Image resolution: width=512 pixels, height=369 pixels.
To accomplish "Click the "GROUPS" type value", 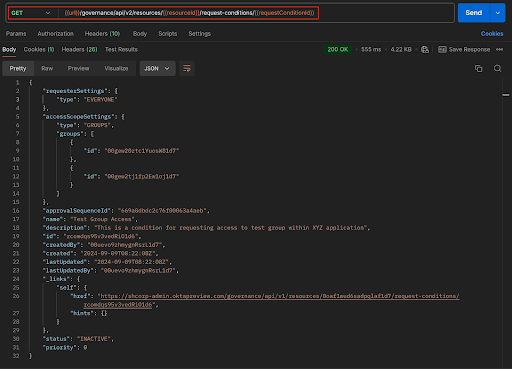I will [x=97, y=125].
